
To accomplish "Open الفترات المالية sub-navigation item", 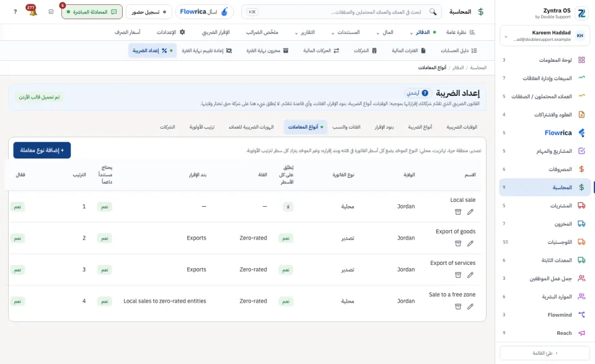I will click(408, 50).
